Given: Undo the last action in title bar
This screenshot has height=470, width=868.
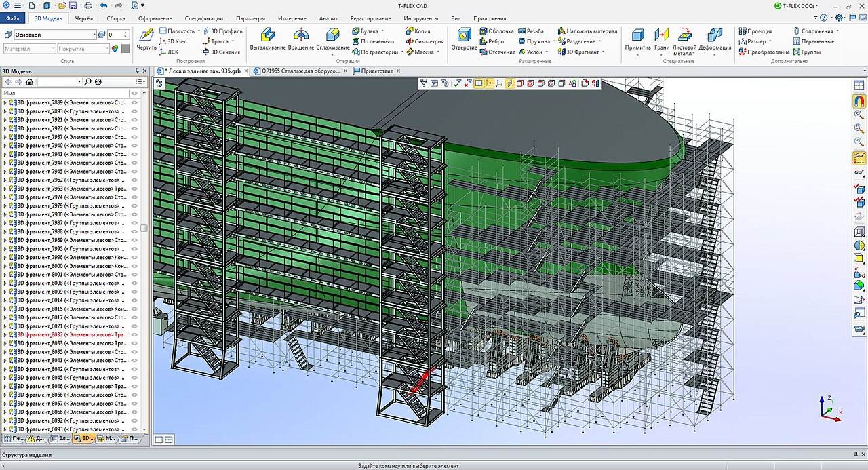Looking at the screenshot, I should click(103, 5).
